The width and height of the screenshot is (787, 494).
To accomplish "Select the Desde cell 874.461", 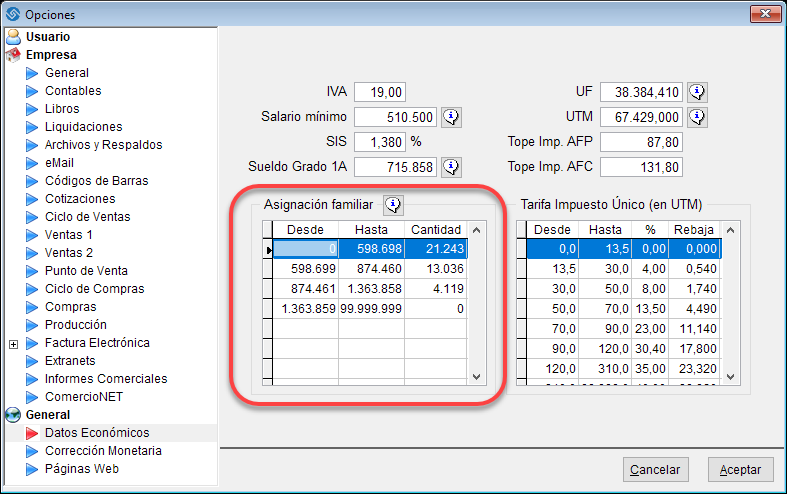I will [306, 289].
